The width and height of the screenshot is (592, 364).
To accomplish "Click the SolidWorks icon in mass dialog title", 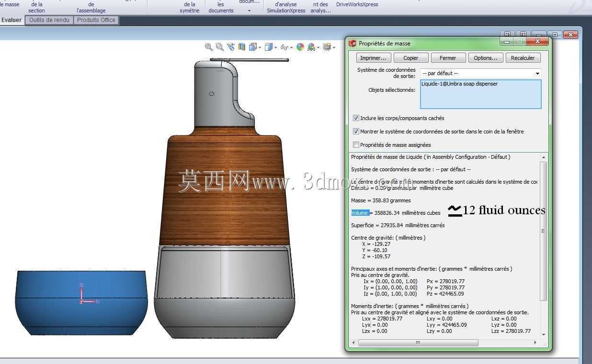I will pos(353,43).
